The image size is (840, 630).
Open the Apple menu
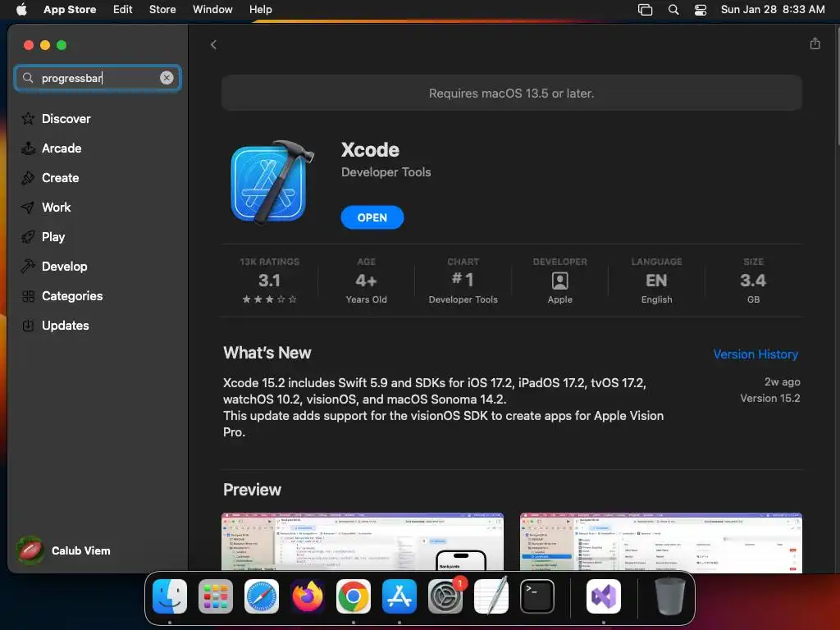point(21,9)
